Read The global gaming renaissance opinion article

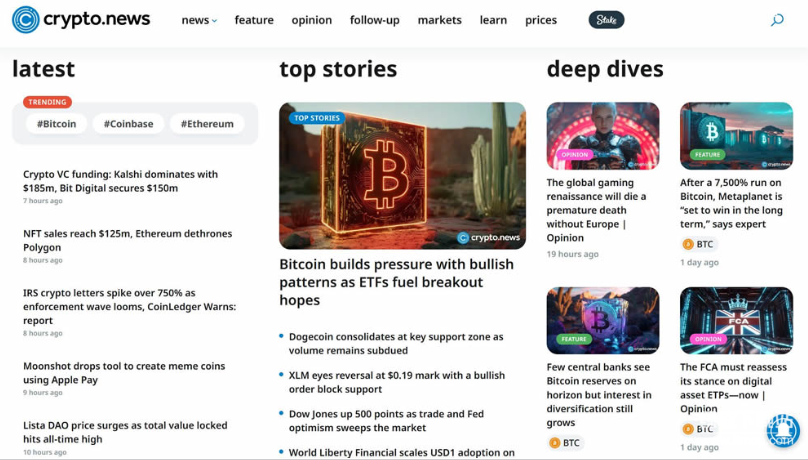coord(596,210)
